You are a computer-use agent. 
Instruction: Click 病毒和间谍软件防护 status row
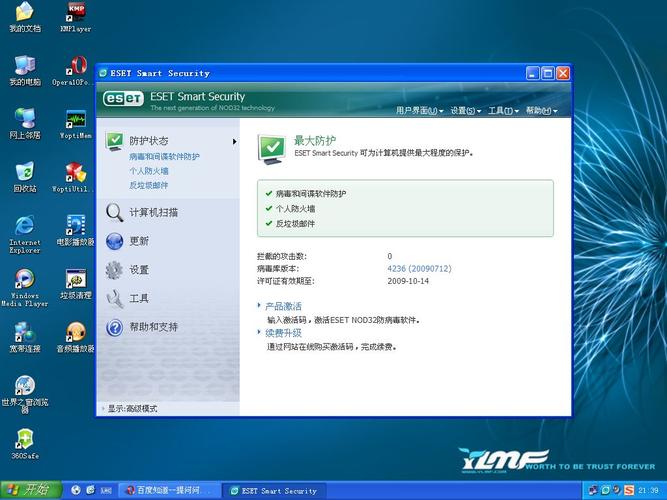click(306, 194)
